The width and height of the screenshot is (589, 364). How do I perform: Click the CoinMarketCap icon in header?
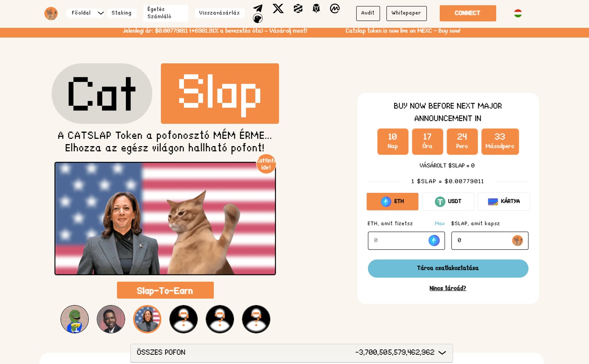pyautogui.click(x=335, y=8)
